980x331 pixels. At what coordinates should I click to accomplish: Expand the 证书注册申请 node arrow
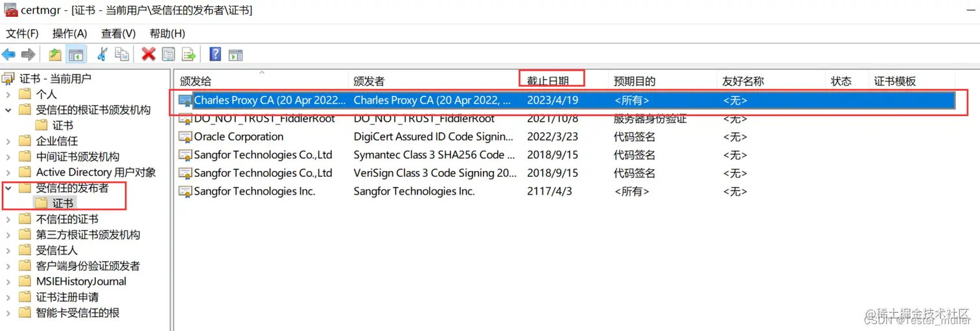click(8, 297)
